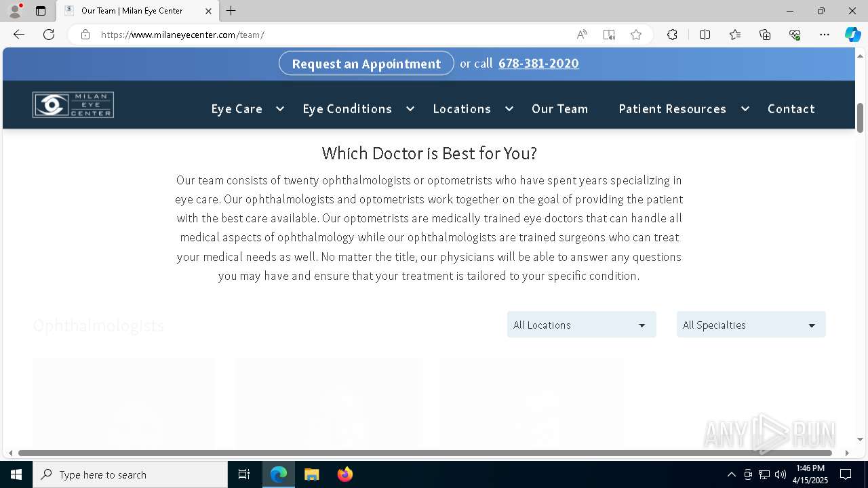
Task: Open the volume control
Action: [x=781, y=474]
